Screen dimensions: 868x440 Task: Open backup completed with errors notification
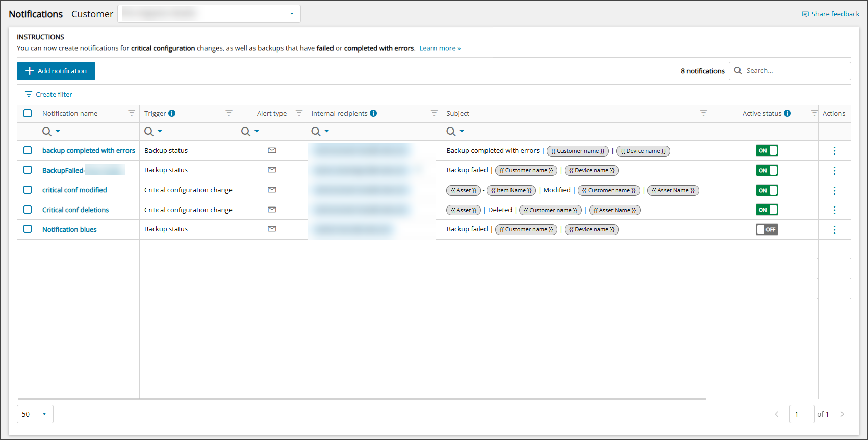coord(89,150)
